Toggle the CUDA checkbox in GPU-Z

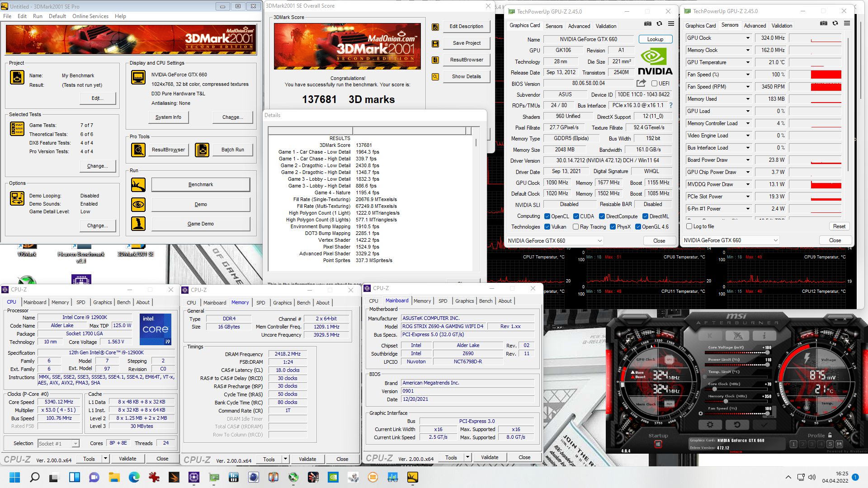[x=576, y=216]
